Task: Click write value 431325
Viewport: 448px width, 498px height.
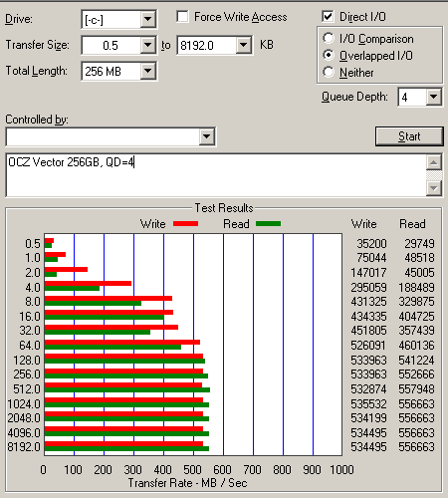Action: coord(368,302)
